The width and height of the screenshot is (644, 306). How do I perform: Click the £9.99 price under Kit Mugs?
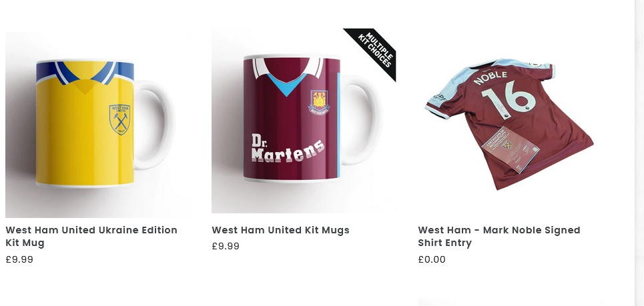click(x=226, y=246)
